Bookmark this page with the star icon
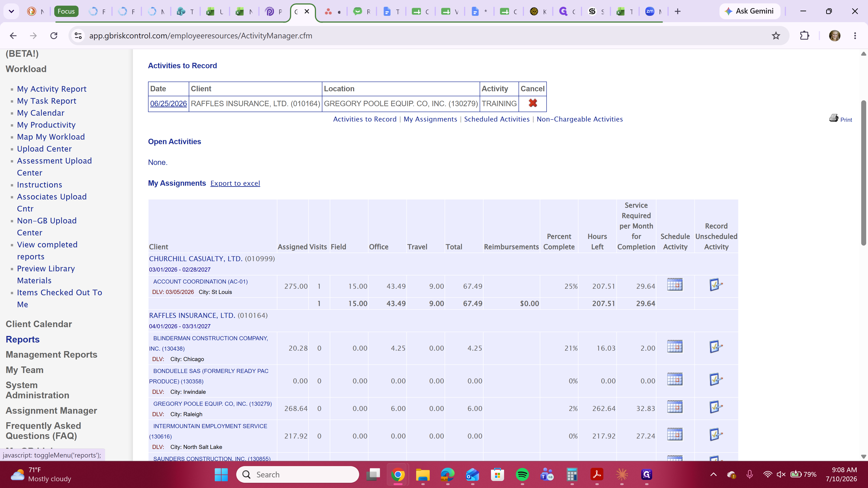Image resolution: width=868 pixels, height=488 pixels. (776, 36)
